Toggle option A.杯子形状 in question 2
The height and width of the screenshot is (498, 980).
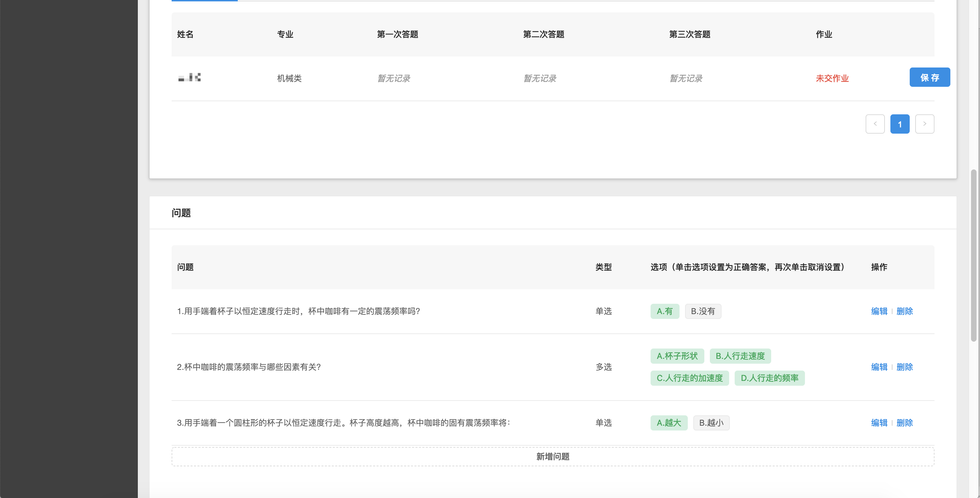point(677,356)
